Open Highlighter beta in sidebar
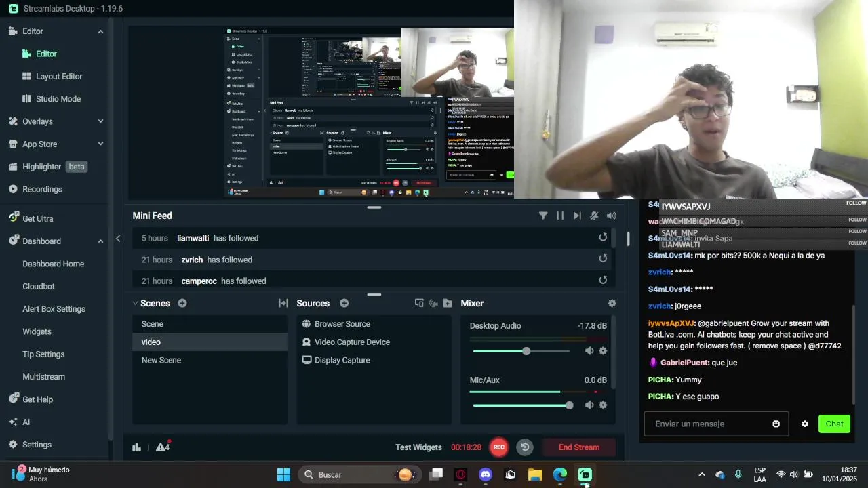The image size is (868, 488). click(47, 167)
